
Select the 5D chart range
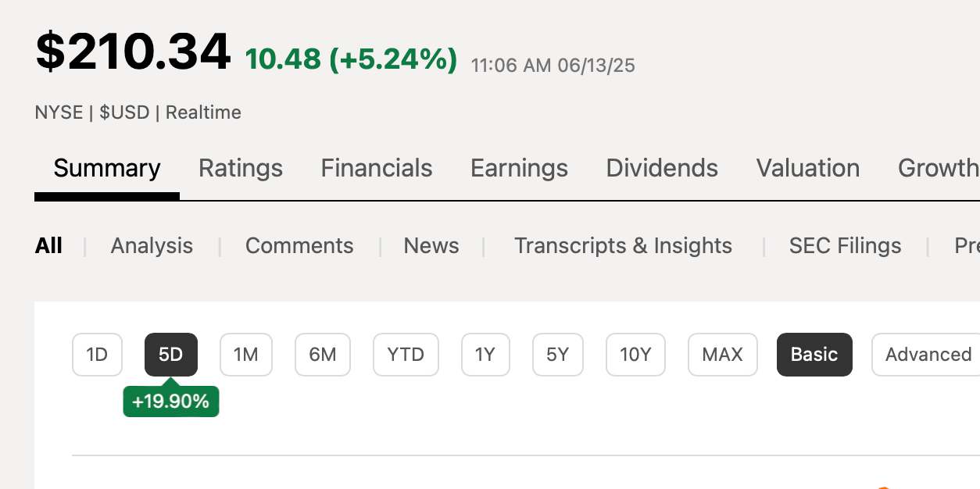[171, 355]
